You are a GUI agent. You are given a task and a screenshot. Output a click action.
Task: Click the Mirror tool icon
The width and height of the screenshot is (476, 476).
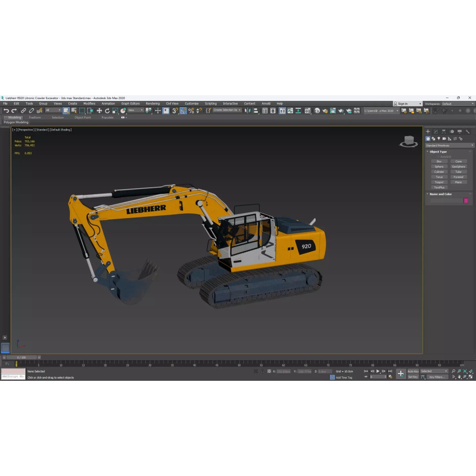pyautogui.click(x=248, y=111)
